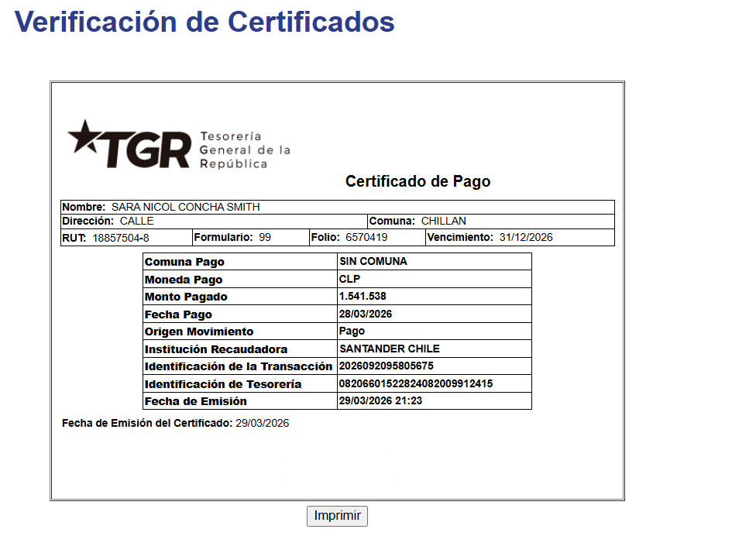The width and height of the screenshot is (732, 560).
Task: Click the RUT value '18857504-8'
Action: (121, 238)
